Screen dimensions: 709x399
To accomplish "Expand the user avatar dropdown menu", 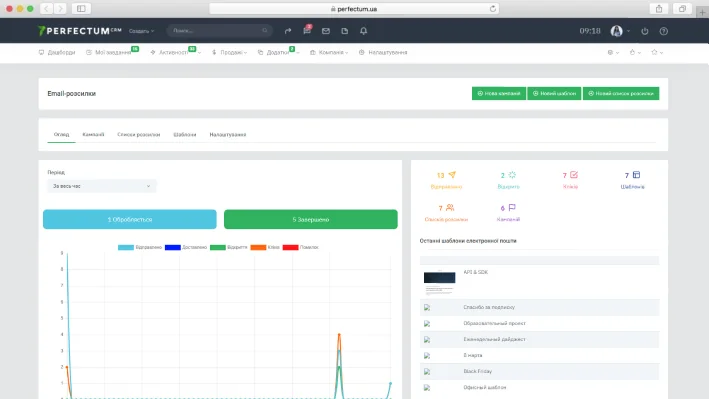I will pyautogui.click(x=620, y=31).
